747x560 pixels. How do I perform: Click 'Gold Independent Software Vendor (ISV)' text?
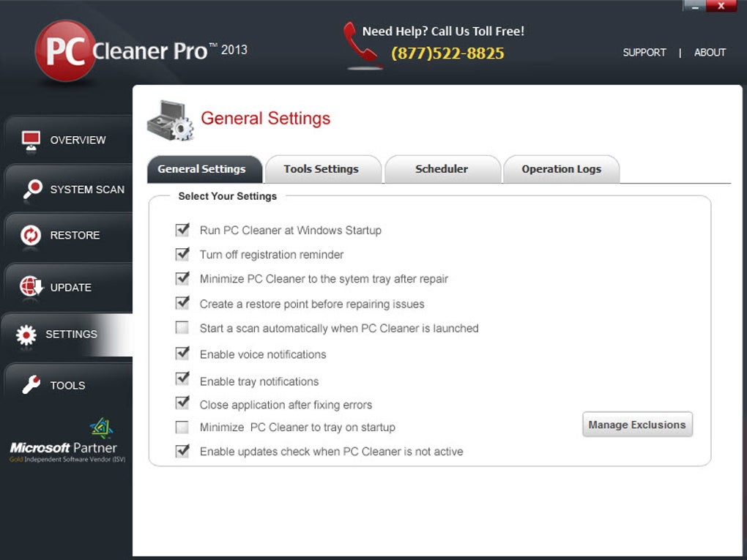pyautogui.click(x=67, y=460)
